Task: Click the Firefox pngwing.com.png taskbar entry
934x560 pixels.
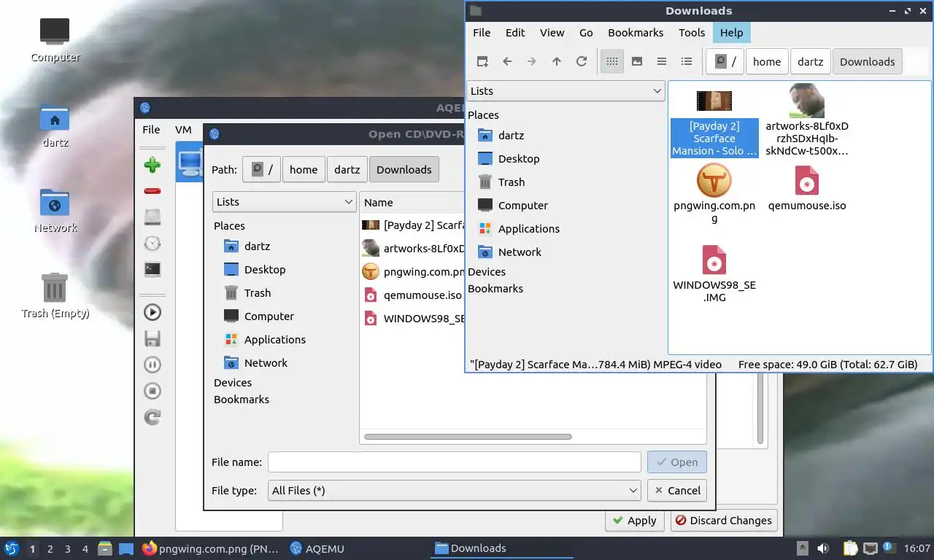Action: pos(211,549)
